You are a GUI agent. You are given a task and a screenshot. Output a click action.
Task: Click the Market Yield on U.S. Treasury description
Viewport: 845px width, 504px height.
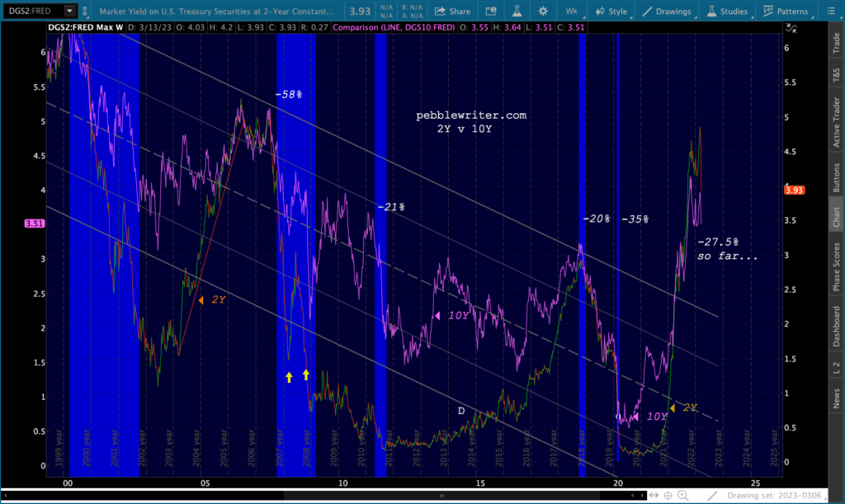(217, 11)
